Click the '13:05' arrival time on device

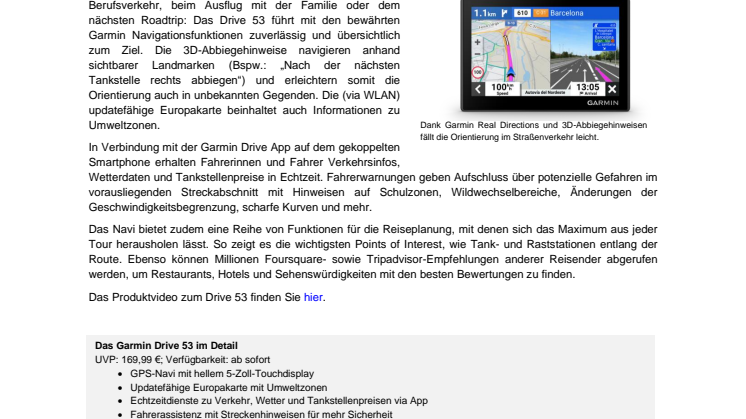(x=588, y=88)
